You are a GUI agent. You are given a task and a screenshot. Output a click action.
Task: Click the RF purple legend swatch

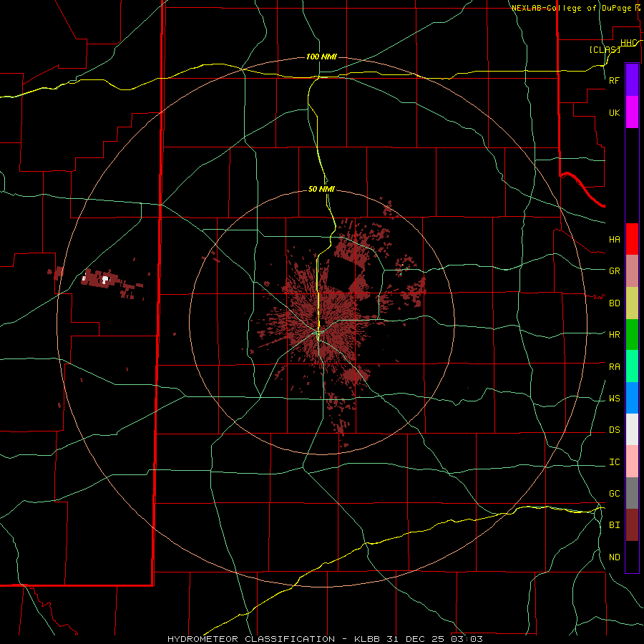632,80
